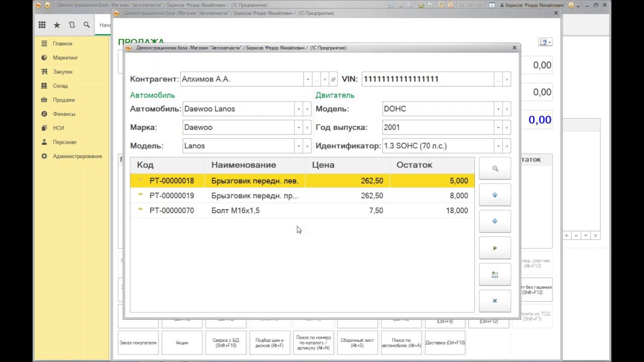Click into the VIN input field
This screenshot has height=362, width=644.
(x=427, y=79)
